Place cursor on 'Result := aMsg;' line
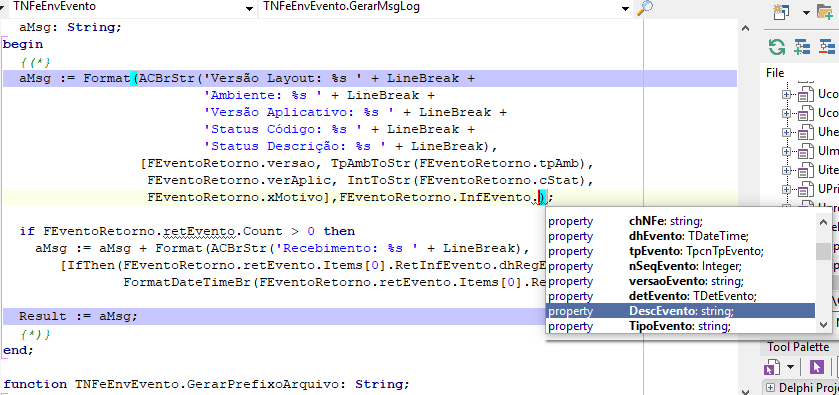Viewport: 839px width, 395px height. click(x=79, y=316)
